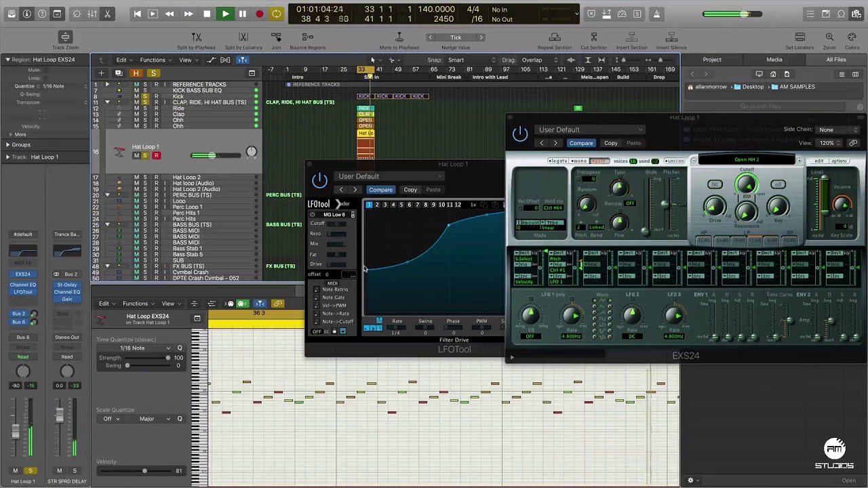
Task: Expand the Groups section in inspector
Action: (7, 144)
